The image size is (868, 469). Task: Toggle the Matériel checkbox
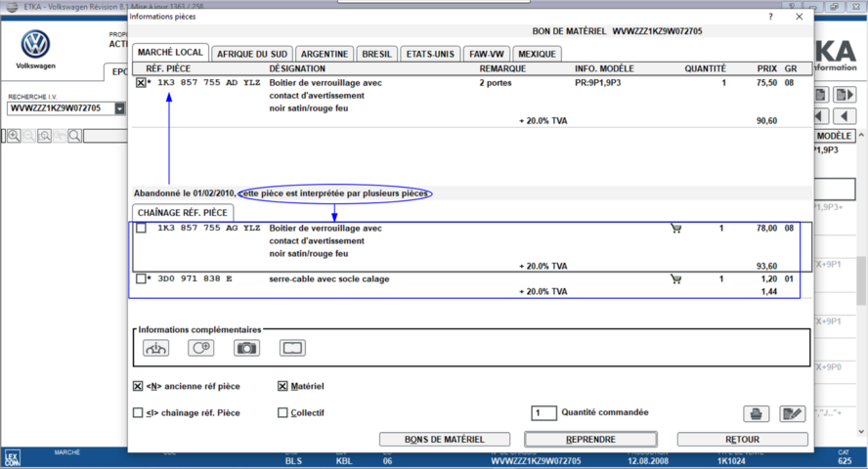click(282, 386)
